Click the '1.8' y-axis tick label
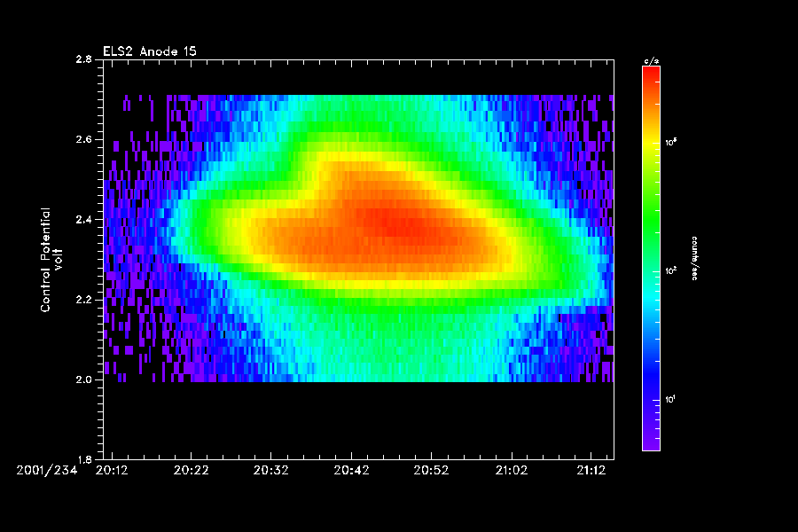Viewport: 798px width, 532px height. tap(84, 459)
